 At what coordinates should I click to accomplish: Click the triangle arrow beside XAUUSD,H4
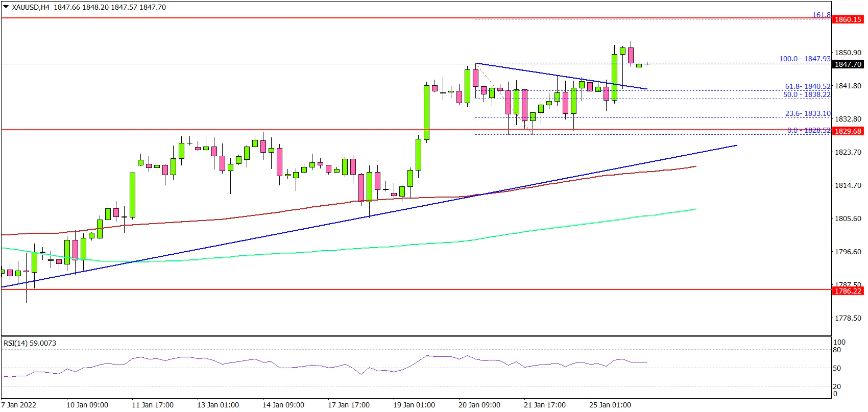click(6, 7)
